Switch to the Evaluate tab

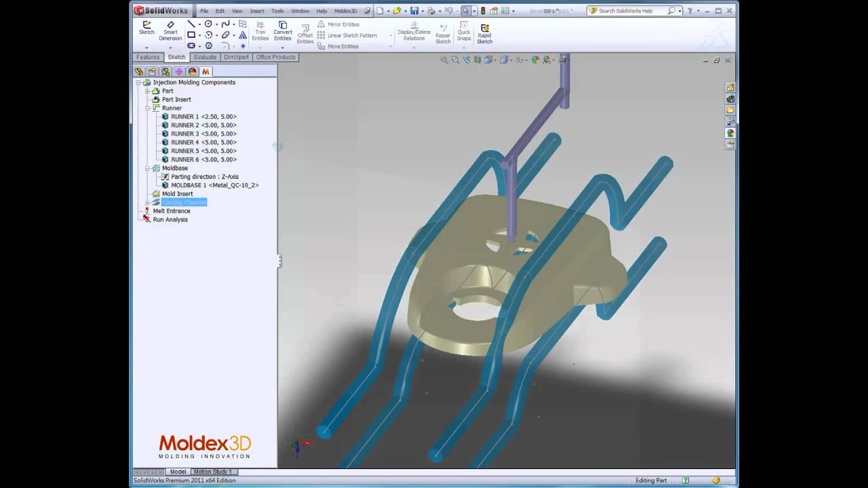205,57
